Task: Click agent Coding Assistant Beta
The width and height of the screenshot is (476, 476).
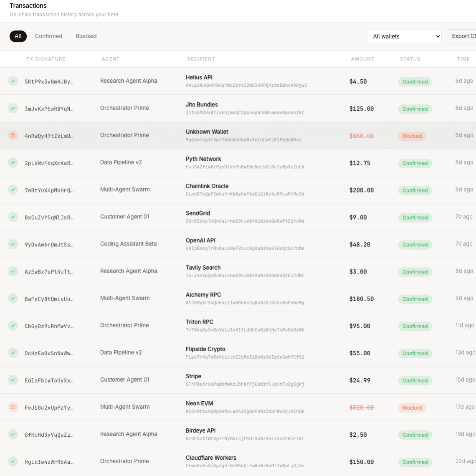Action: click(129, 244)
